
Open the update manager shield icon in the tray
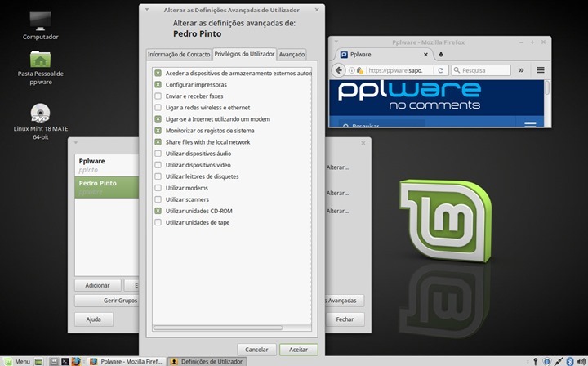coord(546,361)
